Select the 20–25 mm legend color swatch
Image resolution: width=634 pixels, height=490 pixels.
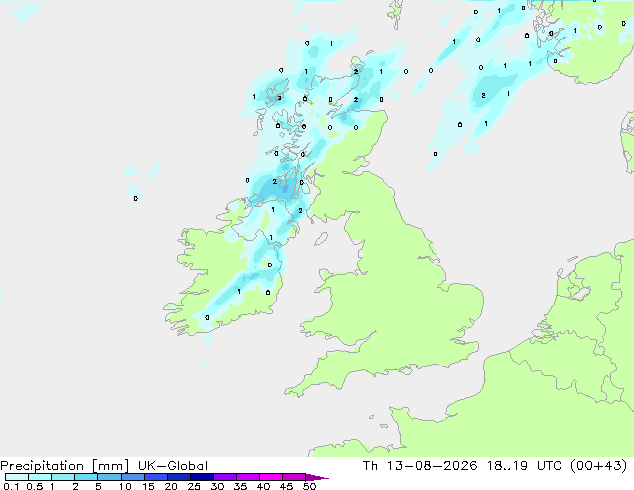[x=178, y=477]
